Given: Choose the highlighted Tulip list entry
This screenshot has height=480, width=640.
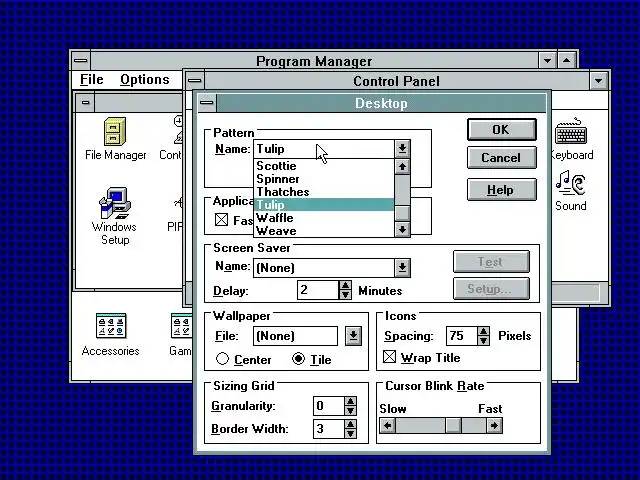Looking at the screenshot, I should (324, 205).
